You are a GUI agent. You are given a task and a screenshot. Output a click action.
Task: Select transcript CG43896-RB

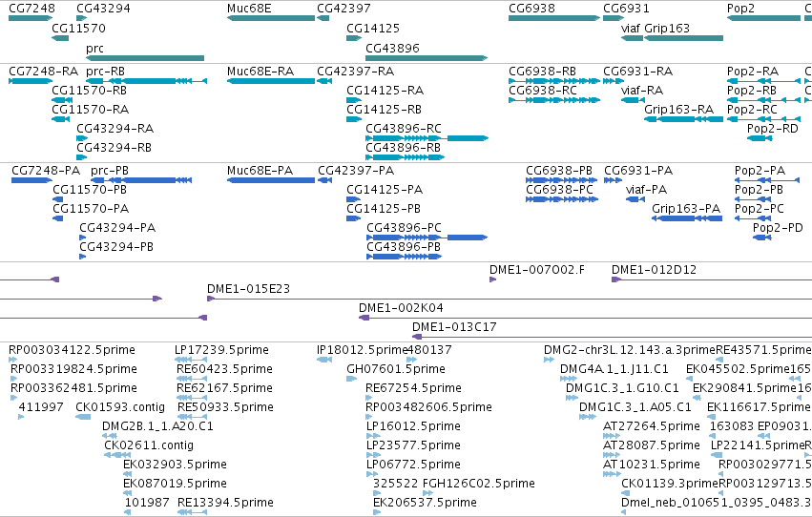tap(405, 157)
